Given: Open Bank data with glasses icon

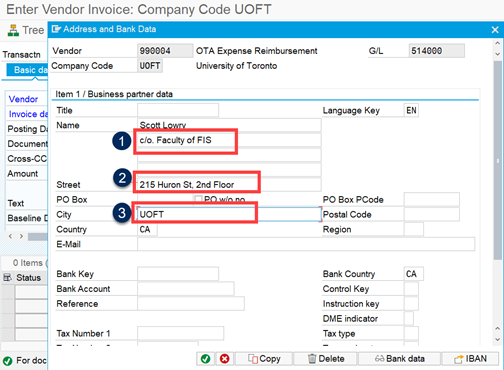Looking at the screenshot, I should click(x=399, y=359).
